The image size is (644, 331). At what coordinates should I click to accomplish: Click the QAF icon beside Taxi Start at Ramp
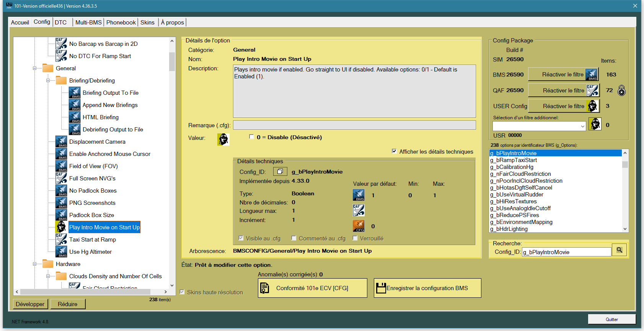tap(61, 239)
